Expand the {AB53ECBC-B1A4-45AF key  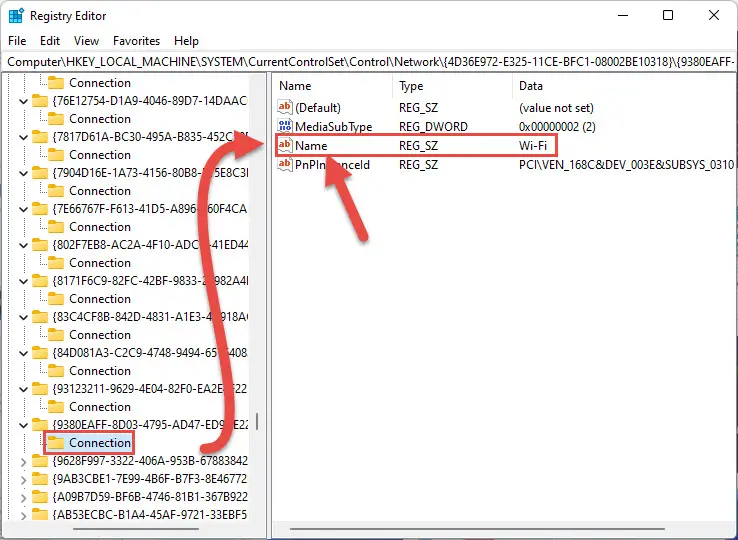[24, 515]
